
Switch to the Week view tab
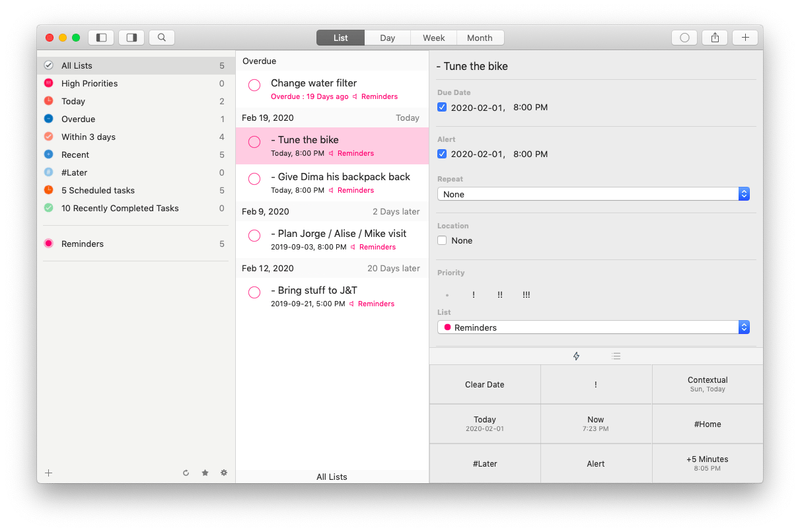pyautogui.click(x=433, y=38)
